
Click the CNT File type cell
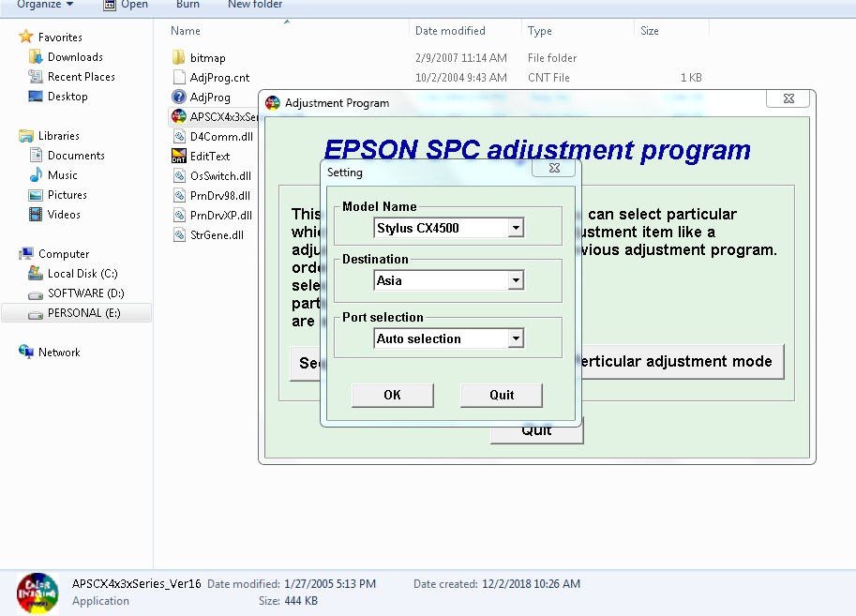[x=548, y=78]
